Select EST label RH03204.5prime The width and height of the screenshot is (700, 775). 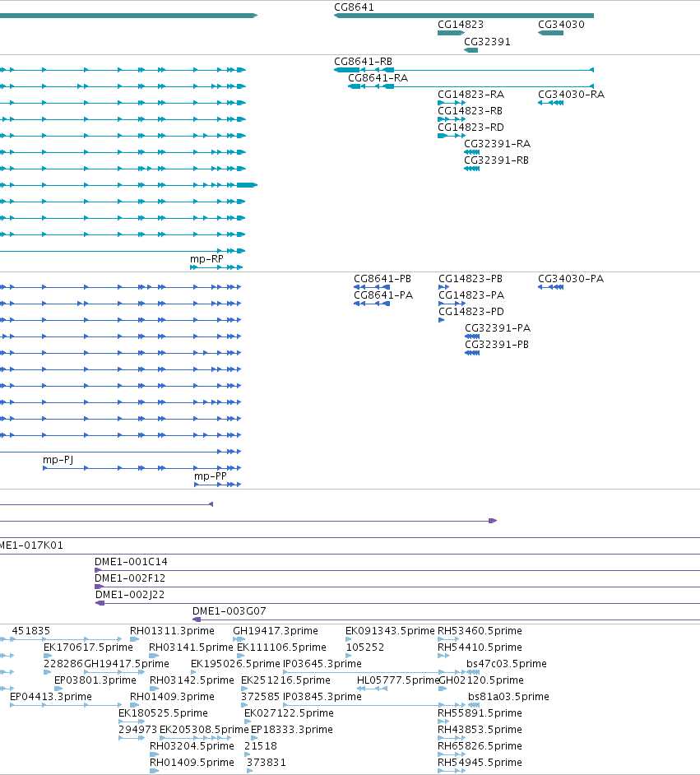[192, 746]
